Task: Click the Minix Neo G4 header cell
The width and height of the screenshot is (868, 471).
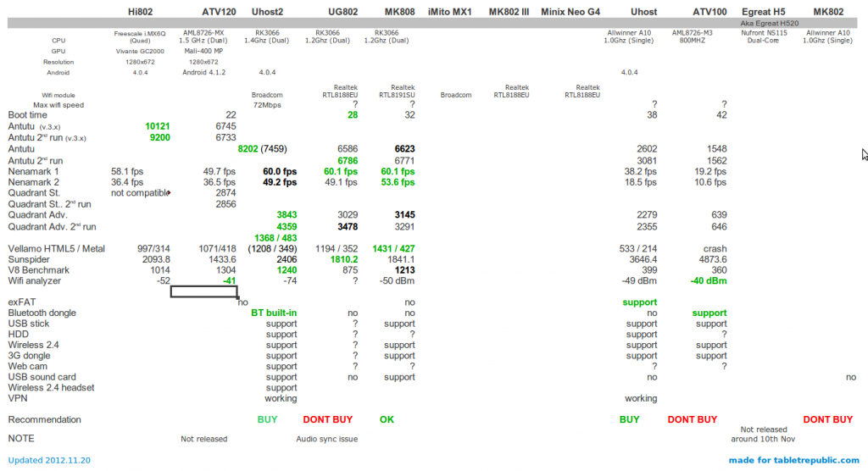Action: click(570, 12)
